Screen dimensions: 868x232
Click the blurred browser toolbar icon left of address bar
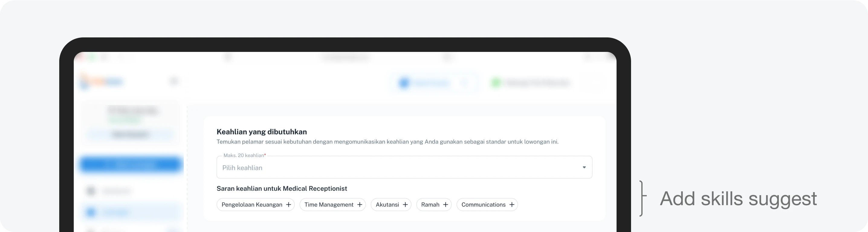[x=228, y=58]
